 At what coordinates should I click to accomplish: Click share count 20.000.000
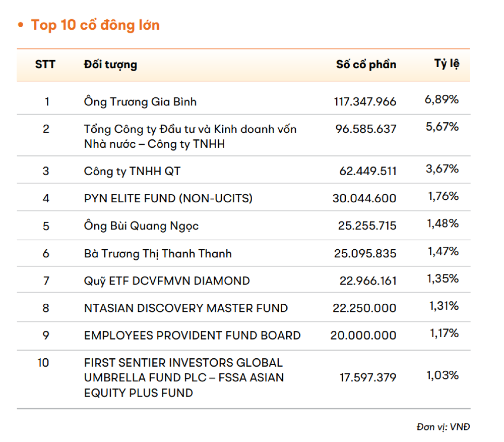[x=363, y=336]
